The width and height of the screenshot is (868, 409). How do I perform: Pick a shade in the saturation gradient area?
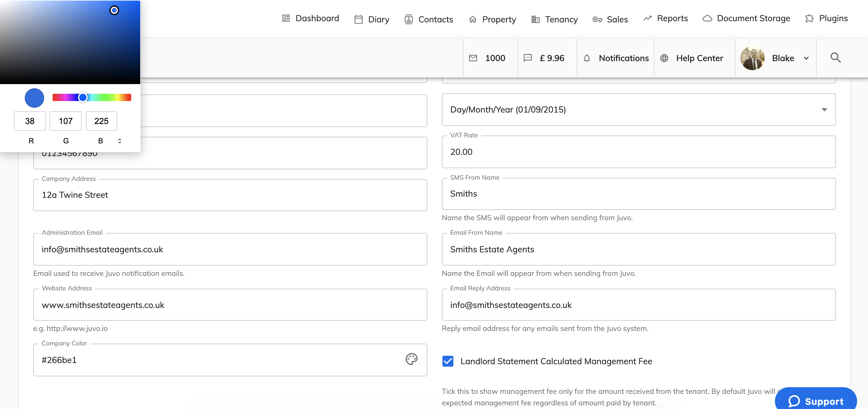pyautogui.click(x=70, y=42)
